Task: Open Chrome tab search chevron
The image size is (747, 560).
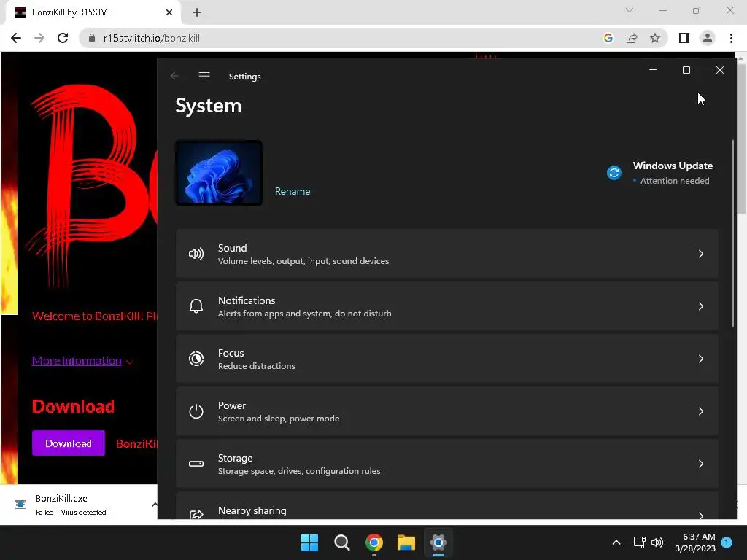Action: coord(630,10)
